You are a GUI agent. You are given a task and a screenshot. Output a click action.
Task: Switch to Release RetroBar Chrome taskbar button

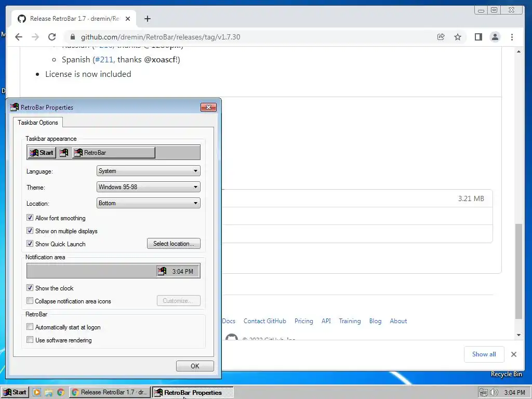coord(110,392)
